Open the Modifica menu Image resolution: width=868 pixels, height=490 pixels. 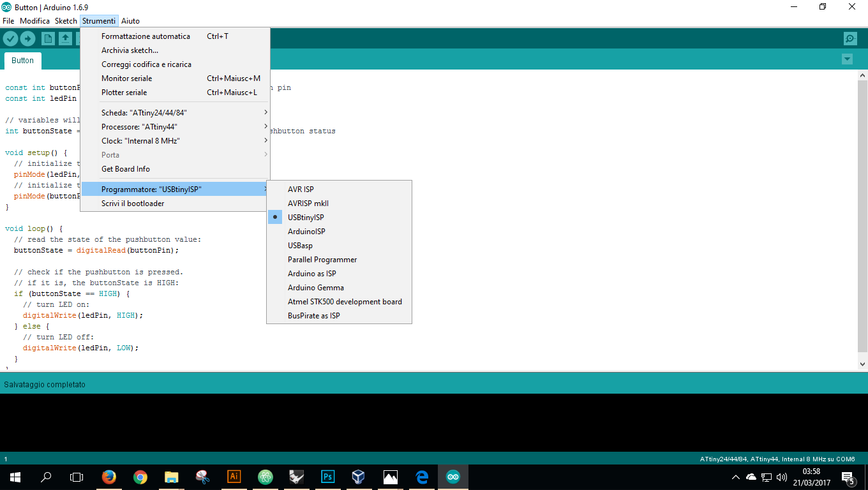click(x=34, y=21)
